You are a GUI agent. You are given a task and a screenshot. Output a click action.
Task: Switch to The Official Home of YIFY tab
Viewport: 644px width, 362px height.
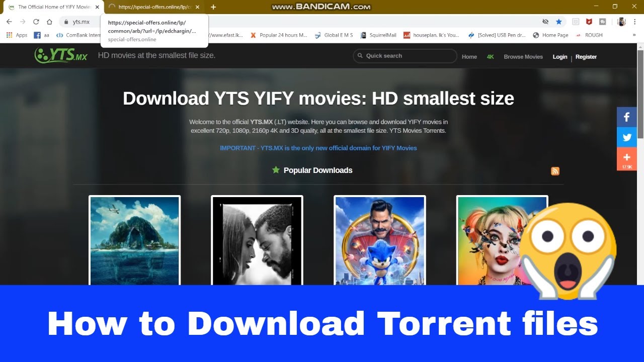[53, 7]
